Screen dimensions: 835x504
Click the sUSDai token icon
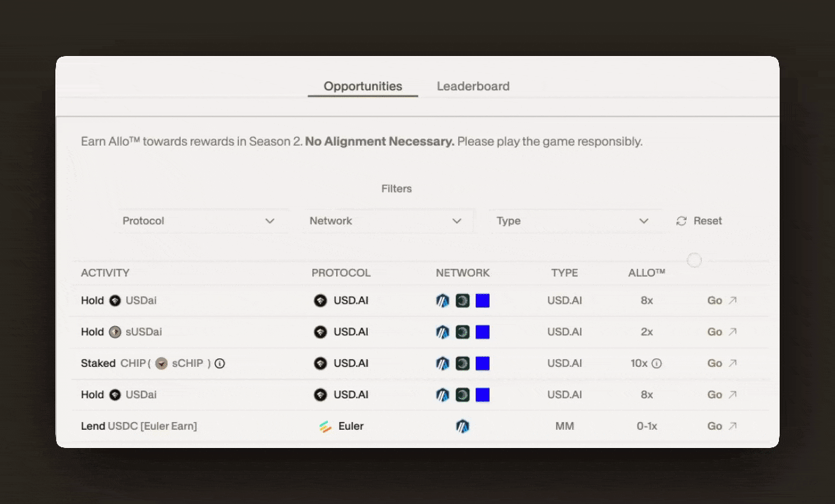click(x=115, y=332)
